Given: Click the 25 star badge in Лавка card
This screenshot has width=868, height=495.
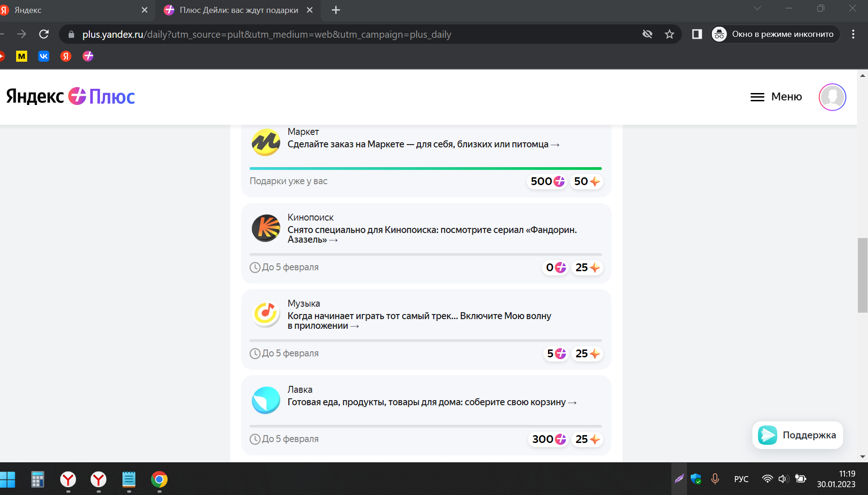Looking at the screenshot, I should point(587,439).
